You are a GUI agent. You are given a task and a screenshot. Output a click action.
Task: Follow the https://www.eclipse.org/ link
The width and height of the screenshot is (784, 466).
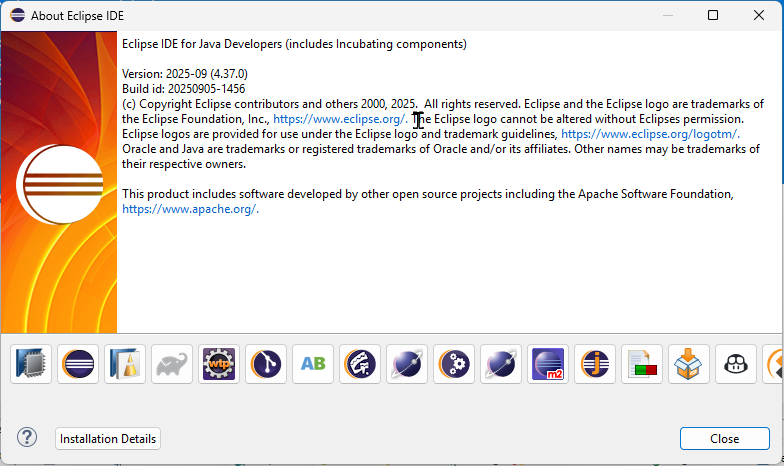[340, 119]
